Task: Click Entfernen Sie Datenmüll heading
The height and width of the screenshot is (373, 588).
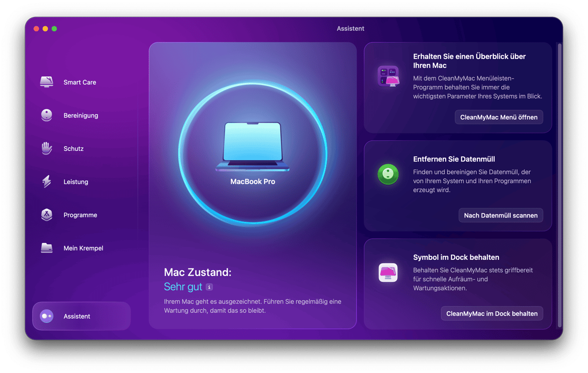Action: coord(454,159)
